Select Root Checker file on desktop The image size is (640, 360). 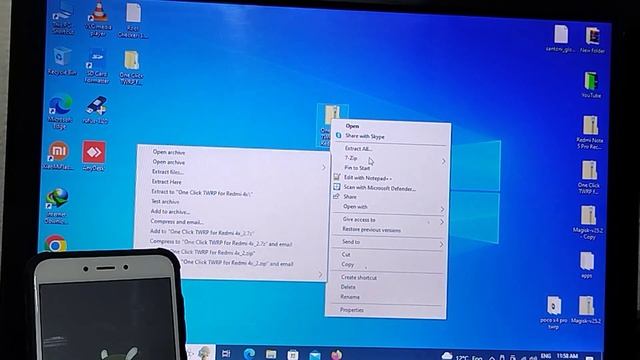(133, 20)
